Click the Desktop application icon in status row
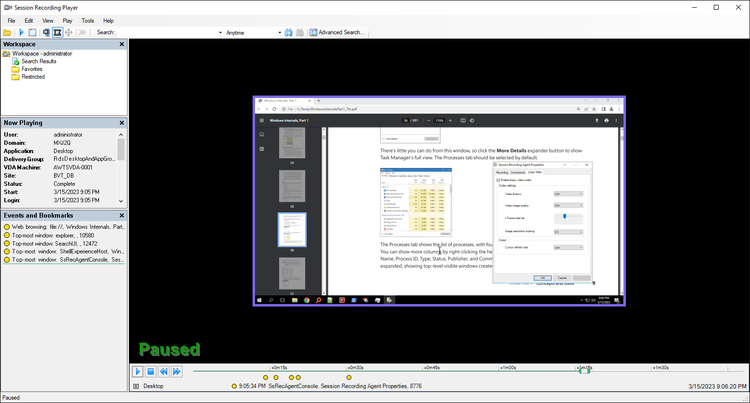750x403 pixels. [x=136, y=386]
